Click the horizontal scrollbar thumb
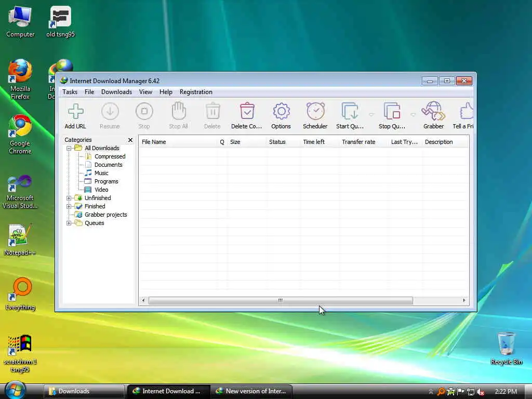This screenshot has width=532, height=399. pos(281,300)
